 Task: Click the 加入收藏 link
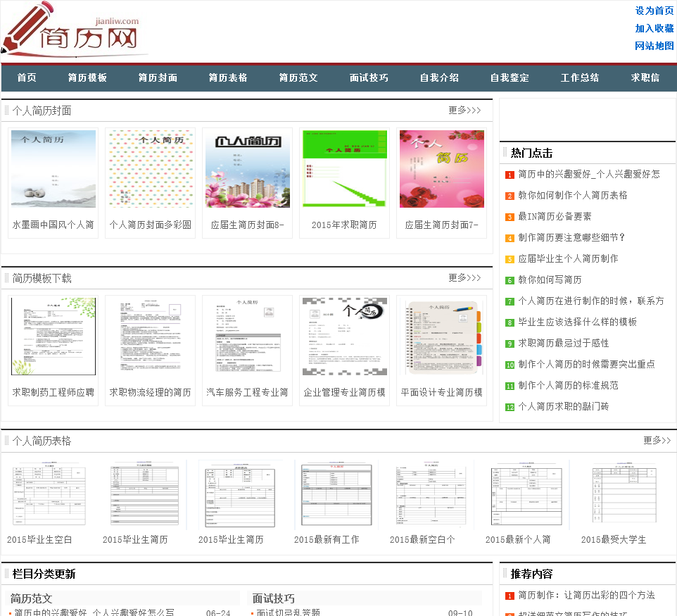[x=654, y=28]
